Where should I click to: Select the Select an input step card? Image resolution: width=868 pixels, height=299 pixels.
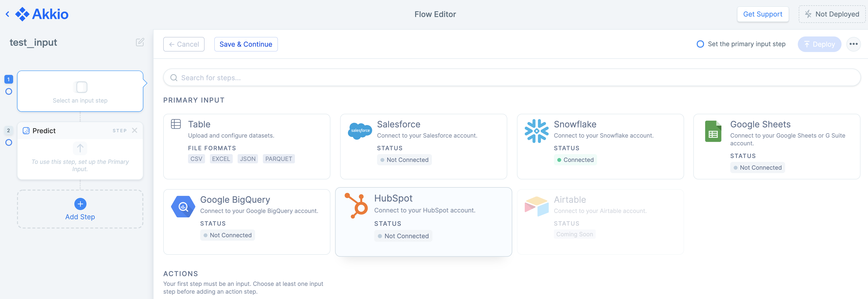pos(80,91)
